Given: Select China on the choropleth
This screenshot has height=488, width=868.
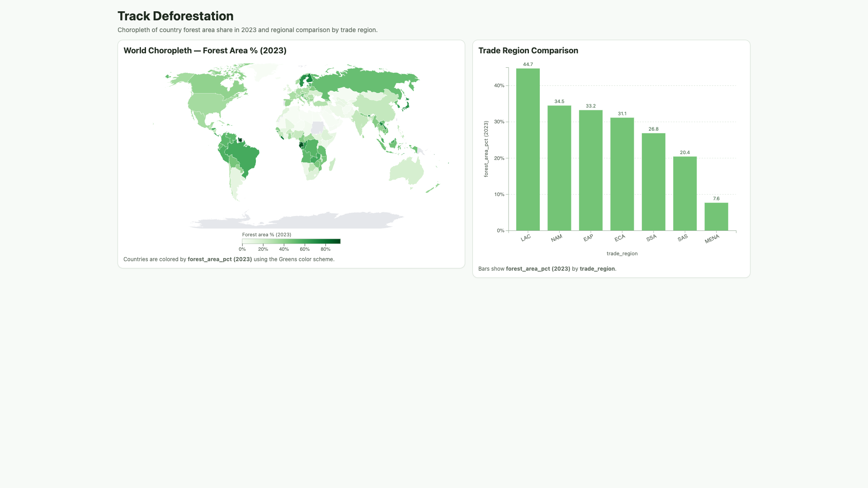Looking at the screenshot, I should (x=375, y=108).
